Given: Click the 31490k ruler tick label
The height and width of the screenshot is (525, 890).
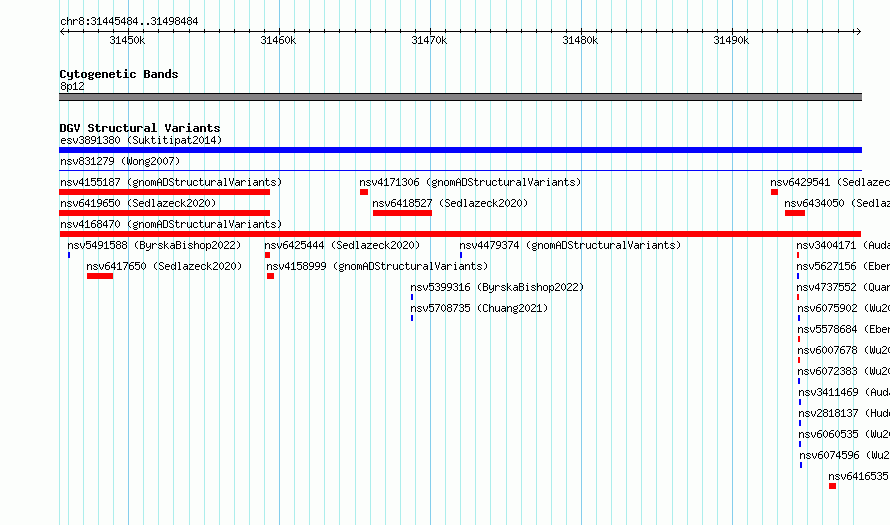Looking at the screenshot, I should 731,40.
